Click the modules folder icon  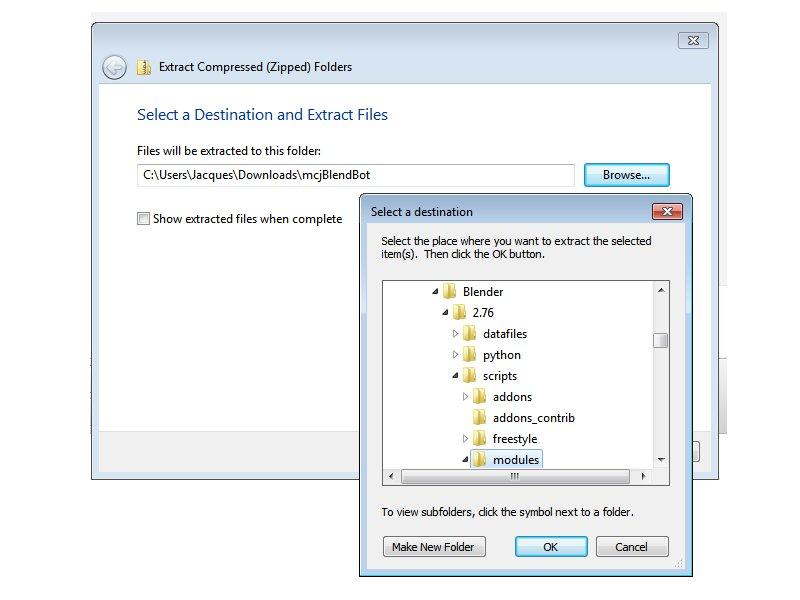[x=480, y=460]
